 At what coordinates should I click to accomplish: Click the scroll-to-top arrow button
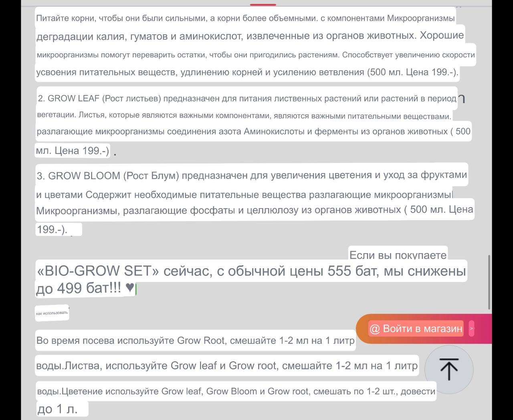coord(448,369)
